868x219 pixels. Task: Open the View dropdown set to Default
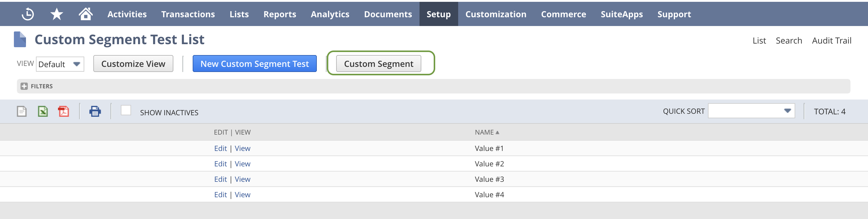60,64
